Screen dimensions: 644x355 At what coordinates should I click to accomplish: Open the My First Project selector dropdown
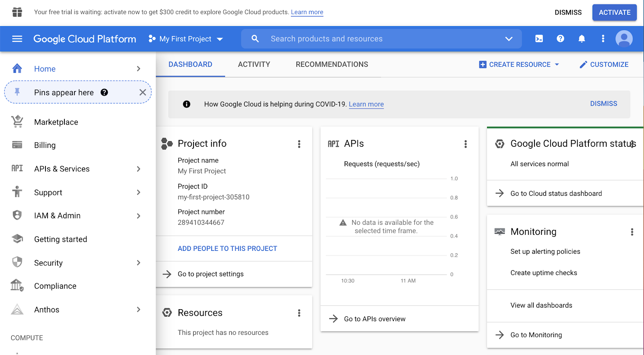[x=186, y=39]
